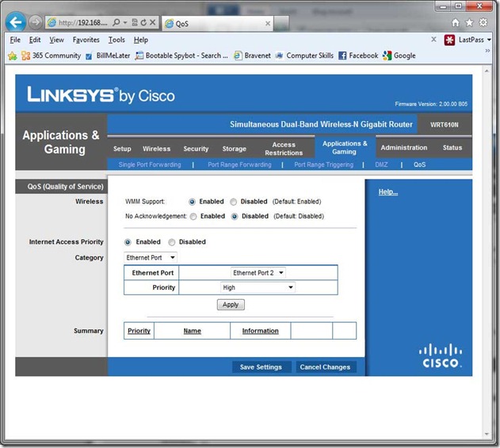Click the browser address bar URL field
Image resolution: width=500 pixels, height=448 pixels.
83,23
